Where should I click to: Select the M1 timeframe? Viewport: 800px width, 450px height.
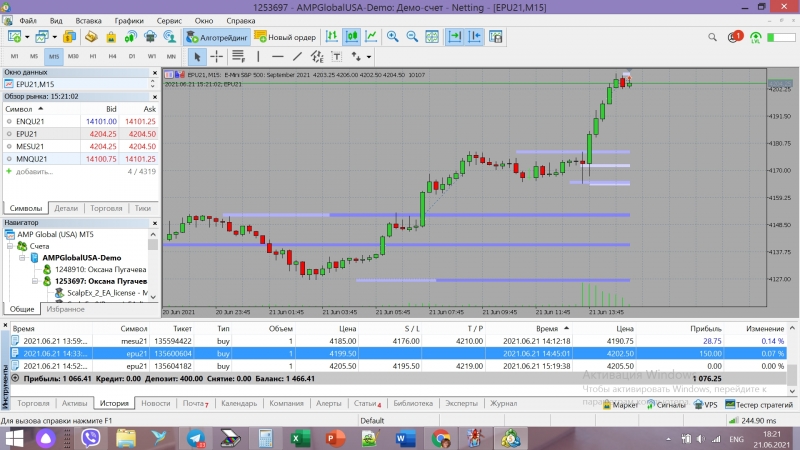pyautogui.click(x=14, y=56)
